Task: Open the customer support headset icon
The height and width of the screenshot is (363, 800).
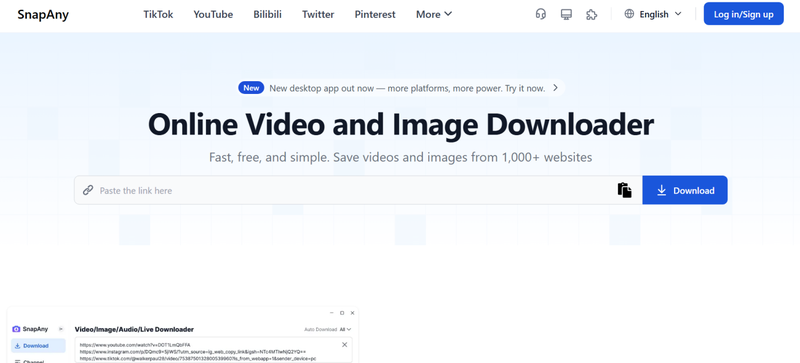Action: [x=541, y=14]
